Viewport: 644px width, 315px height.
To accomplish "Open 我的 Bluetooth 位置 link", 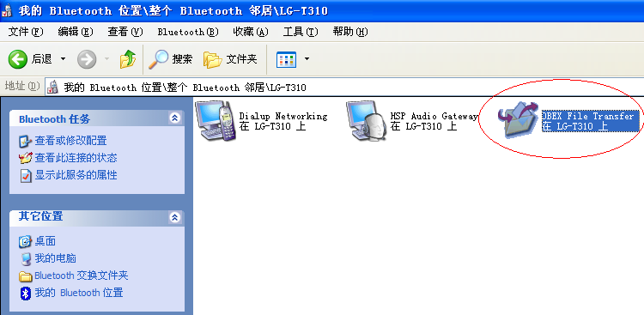I will 79,293.
